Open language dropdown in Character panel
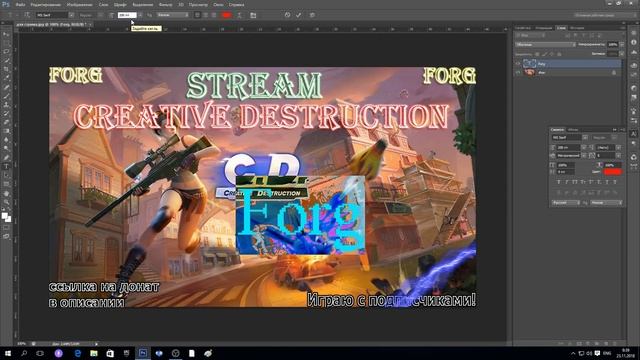The height and width of the screenshot is (360, 640). point(566,202)
